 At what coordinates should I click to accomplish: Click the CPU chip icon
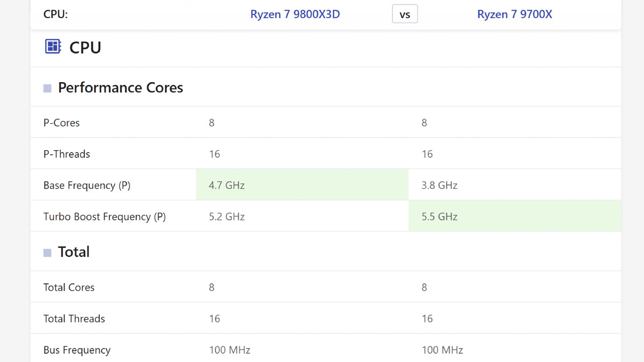53,46
